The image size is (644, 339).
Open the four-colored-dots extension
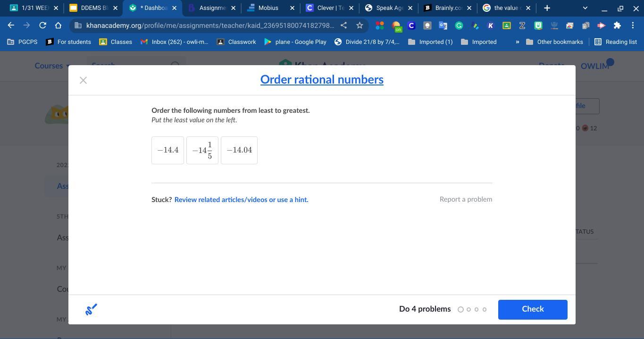point(380,25)
